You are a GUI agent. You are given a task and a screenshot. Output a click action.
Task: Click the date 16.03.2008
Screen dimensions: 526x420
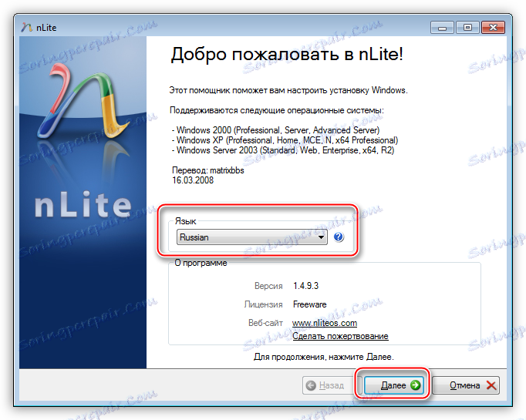[x=193, y=180]
